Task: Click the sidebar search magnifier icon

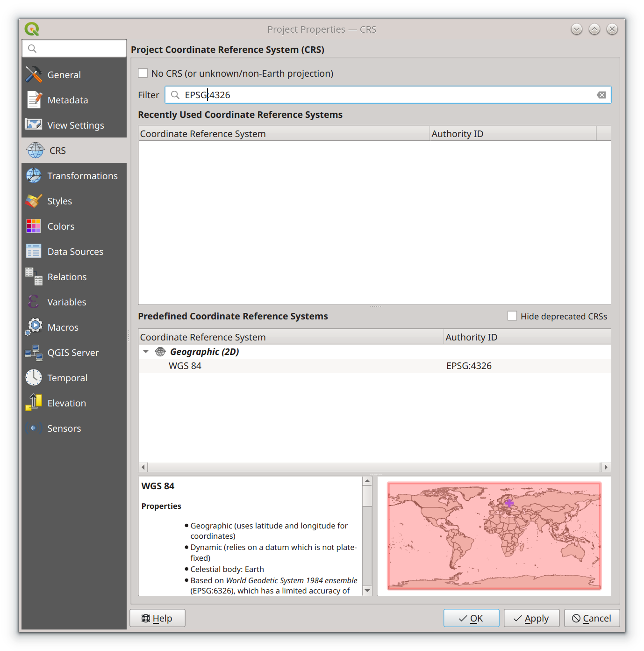Action: pyautogui.click(x=32, y=49)
